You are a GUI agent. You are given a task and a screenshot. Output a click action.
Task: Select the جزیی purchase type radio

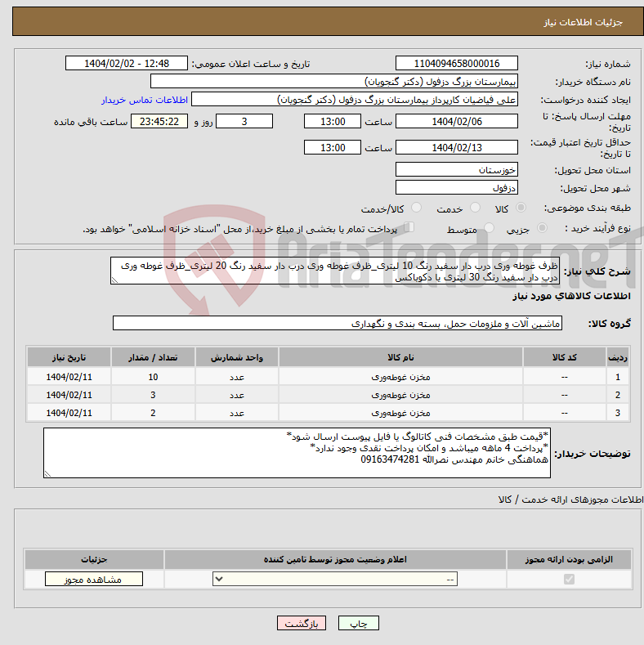tap(542, 228)
